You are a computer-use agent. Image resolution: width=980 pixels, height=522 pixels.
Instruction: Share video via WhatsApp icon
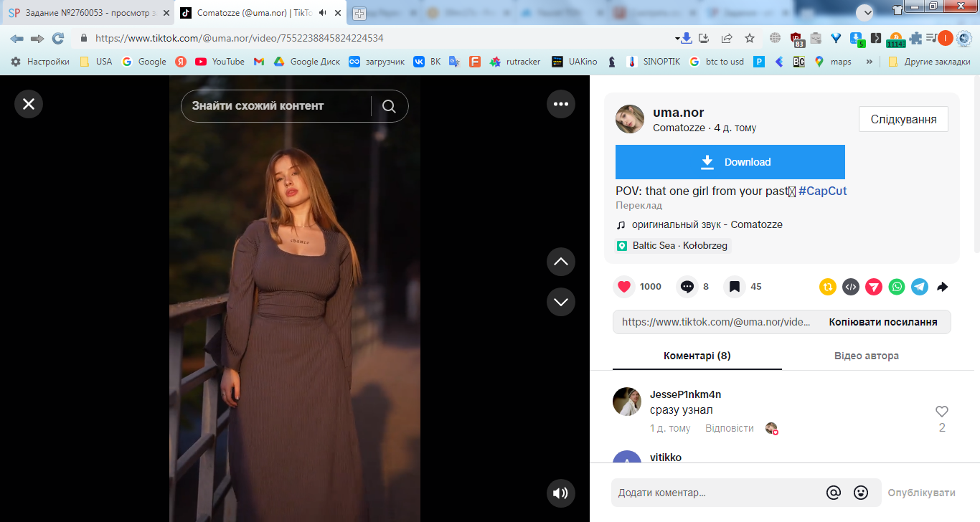click(897, 287)
